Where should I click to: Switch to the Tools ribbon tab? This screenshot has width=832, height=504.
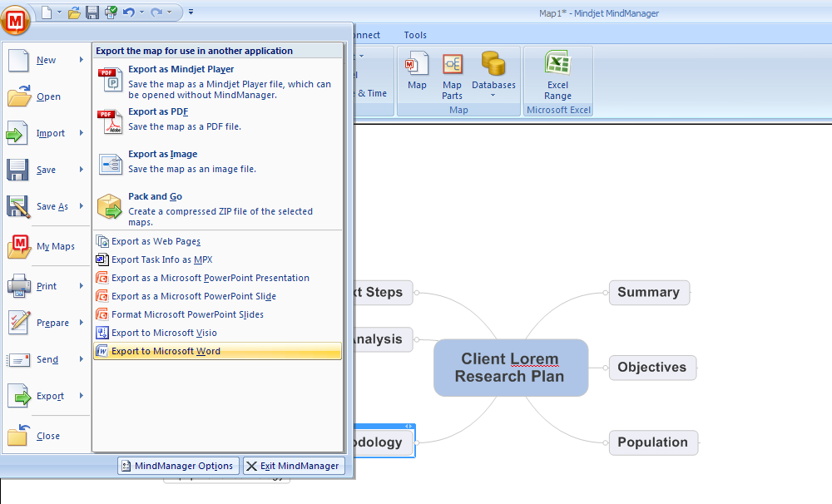click(415, 35)
